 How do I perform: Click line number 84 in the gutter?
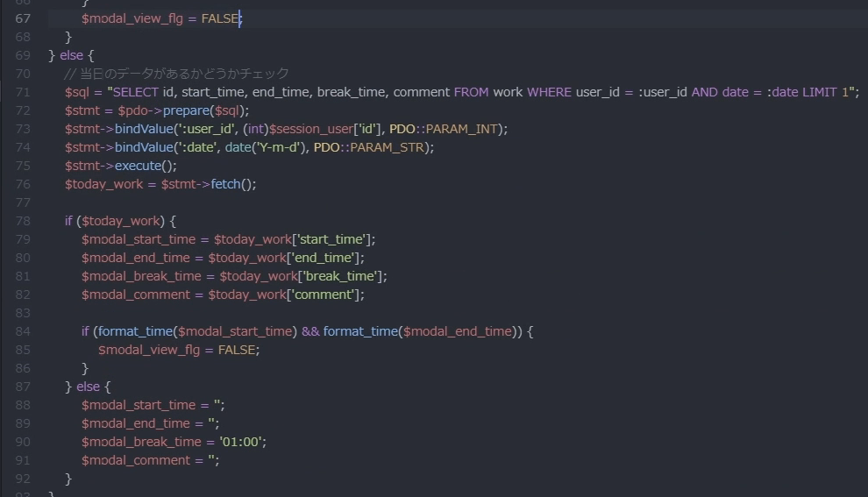coord(23,331)
